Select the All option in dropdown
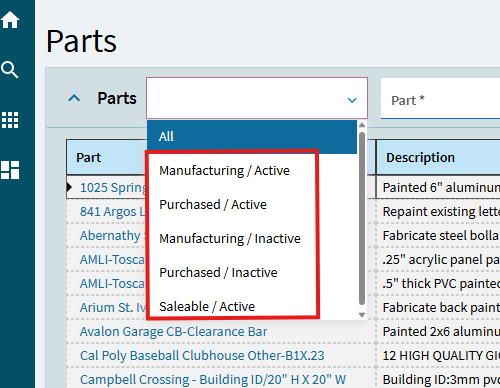Image resolution: width=500 pixels, height=388 pixels. [252, 136]
